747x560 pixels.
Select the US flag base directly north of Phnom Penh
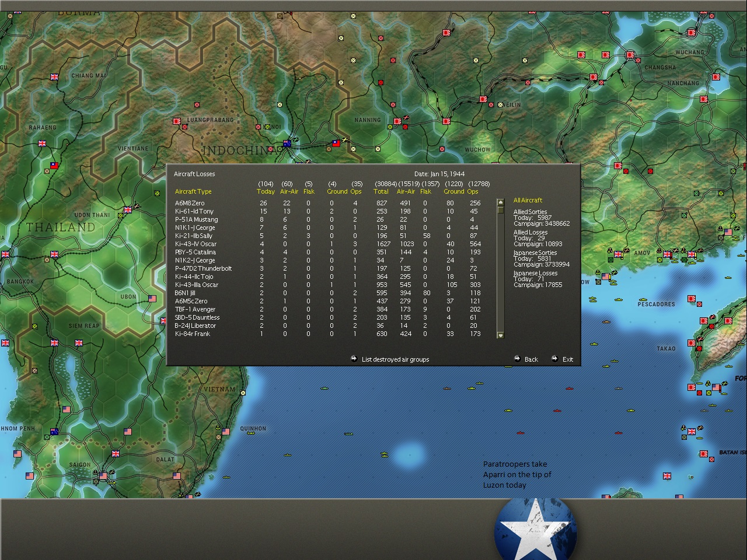[67, 409]
